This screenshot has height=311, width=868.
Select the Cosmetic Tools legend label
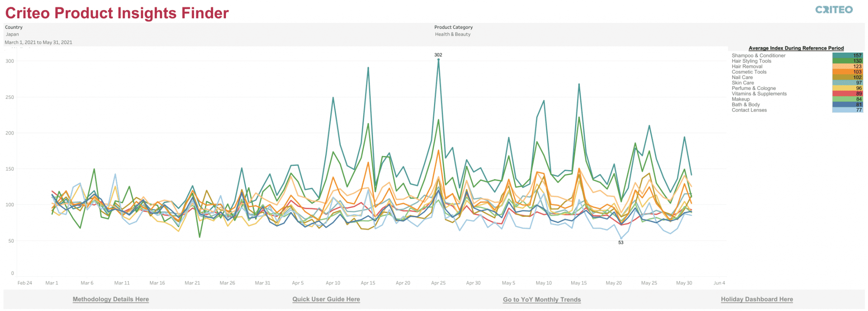click(749, 72)
